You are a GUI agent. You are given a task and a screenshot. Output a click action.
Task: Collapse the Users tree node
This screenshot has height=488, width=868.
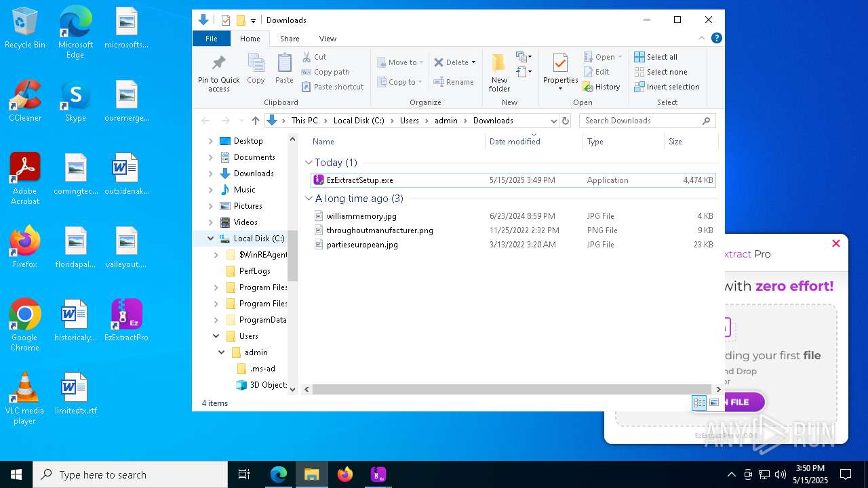tap(216, 336)
